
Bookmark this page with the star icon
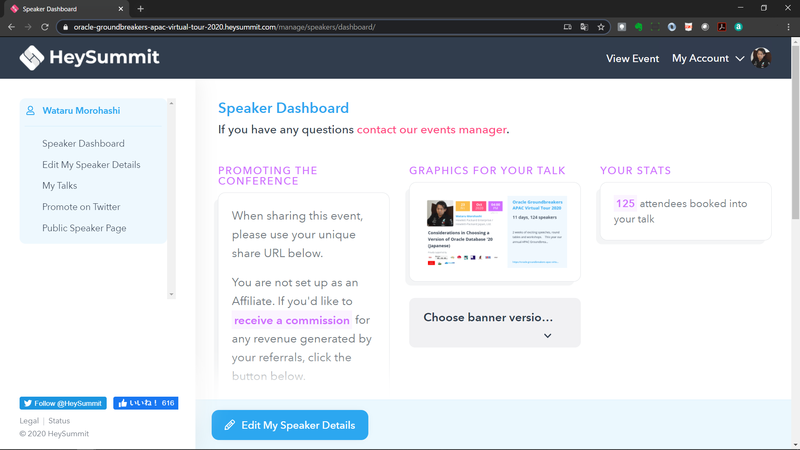point(601,27)
